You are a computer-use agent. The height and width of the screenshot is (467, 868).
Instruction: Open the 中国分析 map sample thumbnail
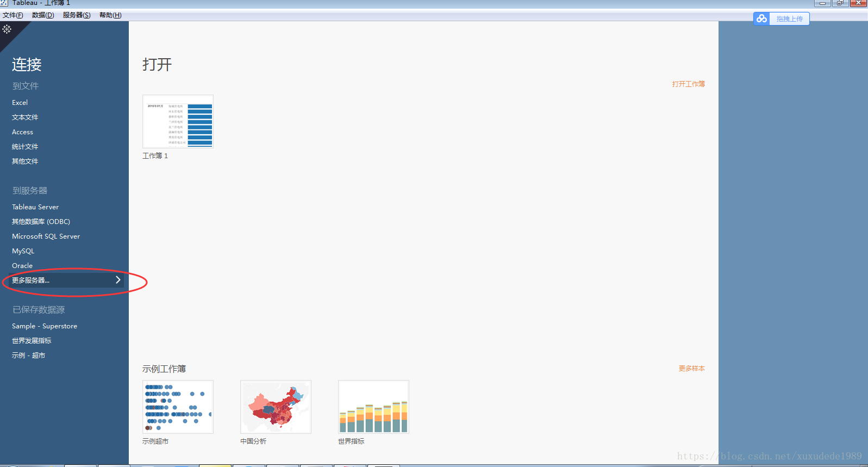[276, 407]
